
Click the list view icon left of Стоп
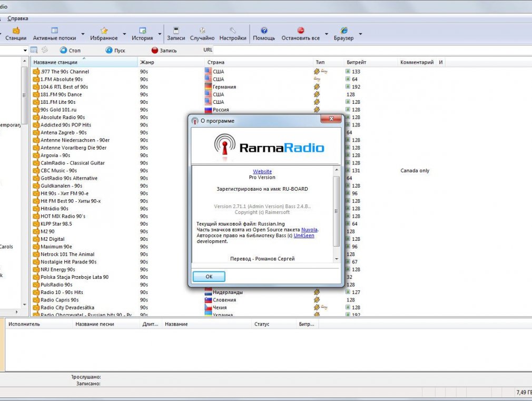pyautogui.click(x=34, y=50)
